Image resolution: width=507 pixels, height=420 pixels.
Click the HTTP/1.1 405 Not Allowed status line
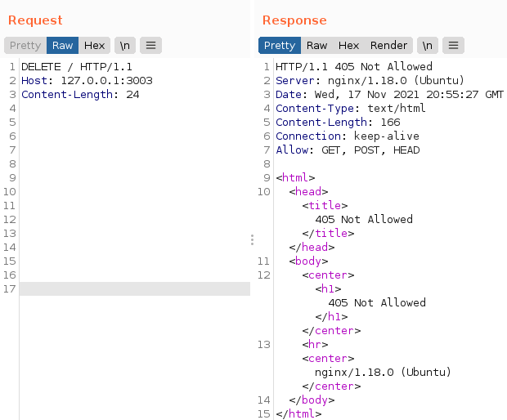(354, 67)
